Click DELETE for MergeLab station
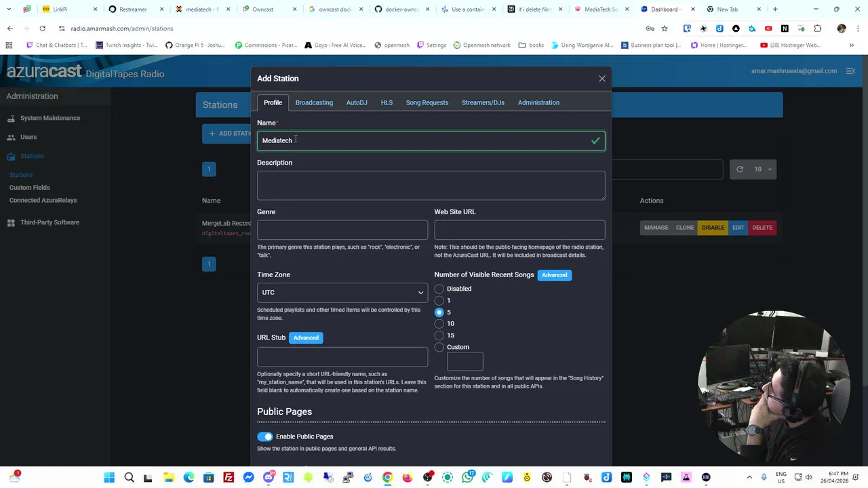Screen dimensions: 868x488 (762, 228)
